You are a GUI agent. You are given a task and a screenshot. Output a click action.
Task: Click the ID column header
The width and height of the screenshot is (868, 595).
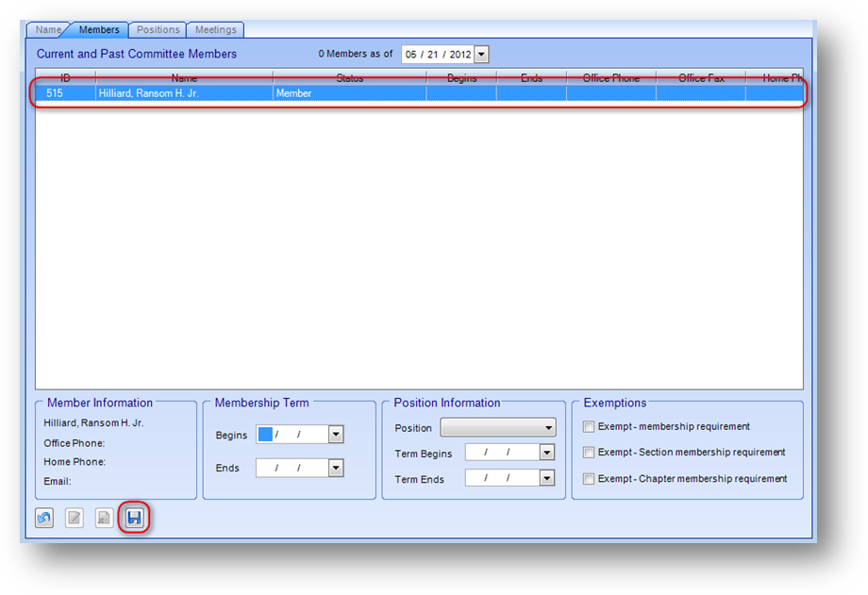[x=65, y=78]
